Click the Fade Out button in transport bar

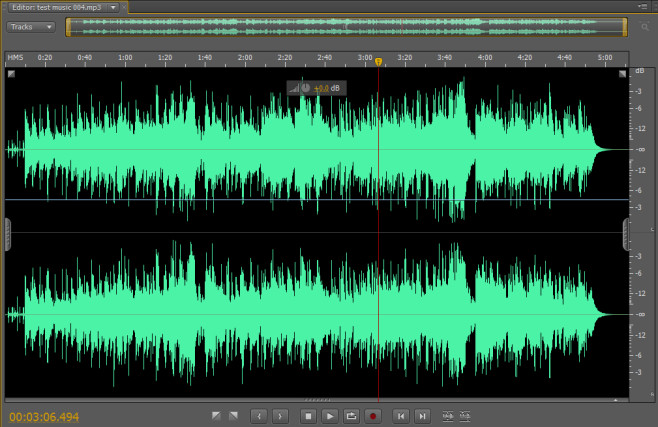[233, 416]
